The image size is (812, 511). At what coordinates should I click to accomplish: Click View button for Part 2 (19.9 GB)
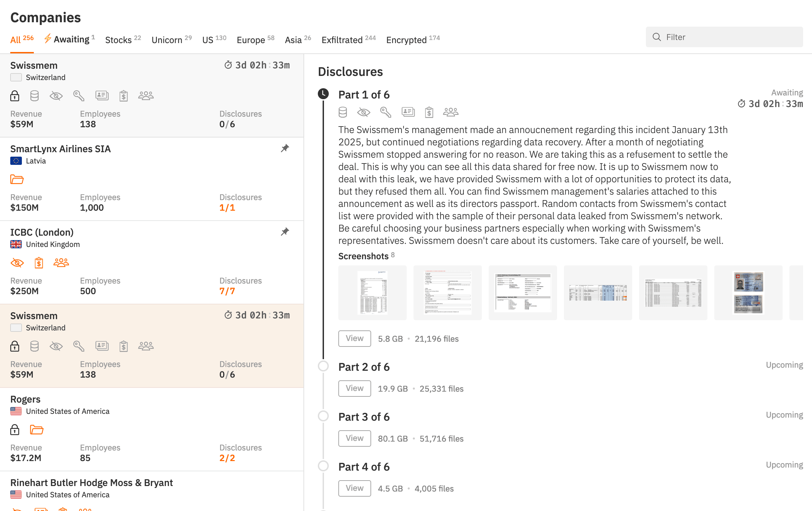pos(355,389)
